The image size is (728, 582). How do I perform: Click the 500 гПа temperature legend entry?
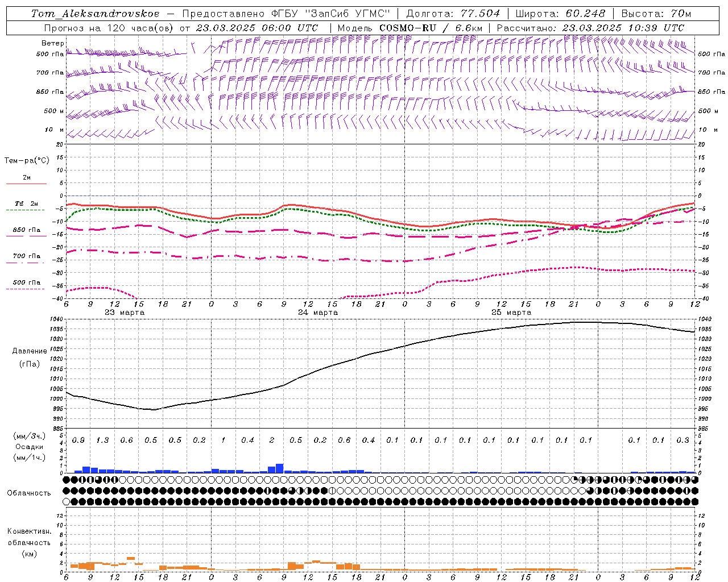(27, 282)
